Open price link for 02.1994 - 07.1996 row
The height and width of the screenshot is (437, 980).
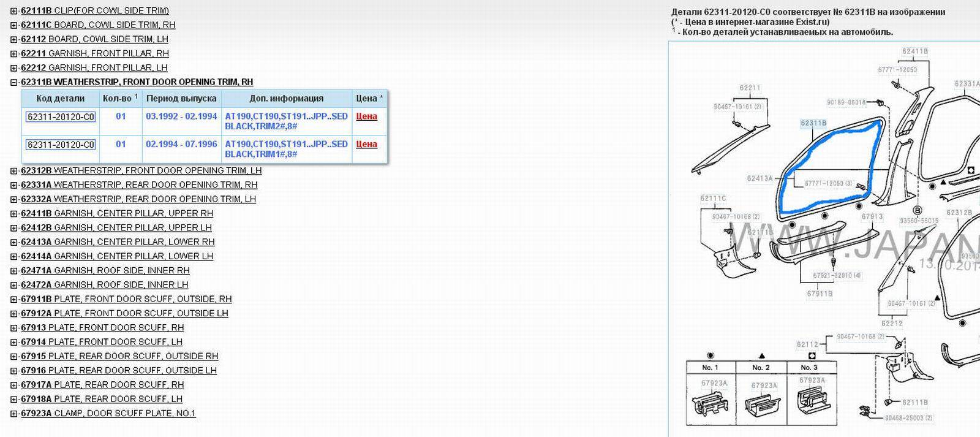pyautogui.click(x=366, y=145)
